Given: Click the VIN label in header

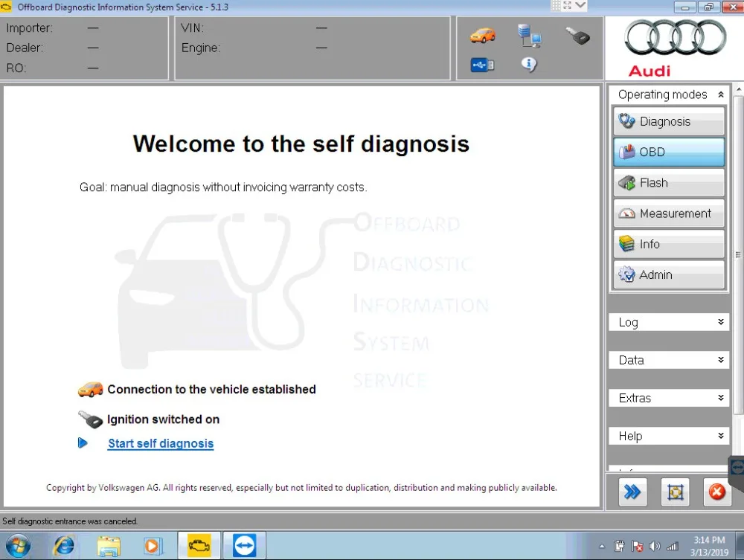Looking at the screenshot, I should coord(192,28).
